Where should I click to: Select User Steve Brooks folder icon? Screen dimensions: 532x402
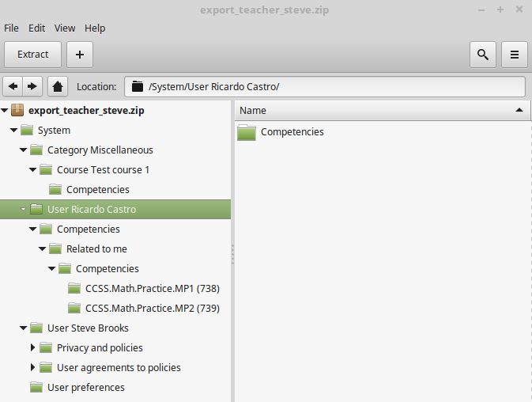click(x=36, y=328)
